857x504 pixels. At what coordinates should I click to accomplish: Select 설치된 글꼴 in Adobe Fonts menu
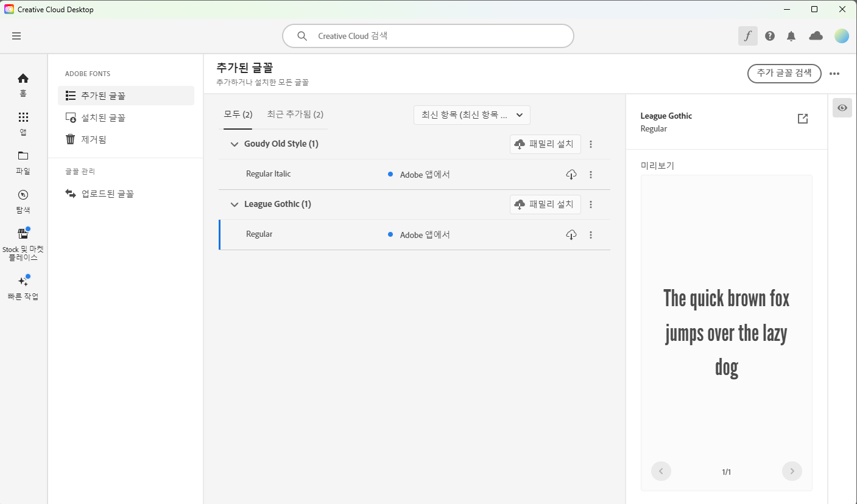pos(126,117)
